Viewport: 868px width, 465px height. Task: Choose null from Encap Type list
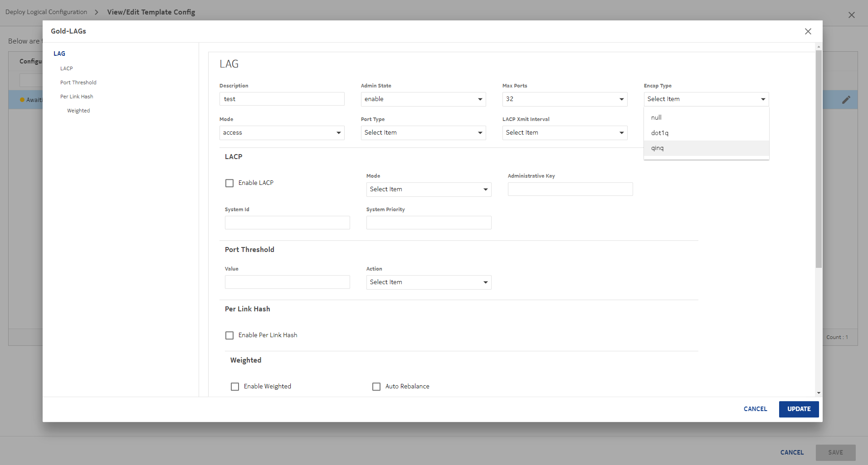click(706, 117)
